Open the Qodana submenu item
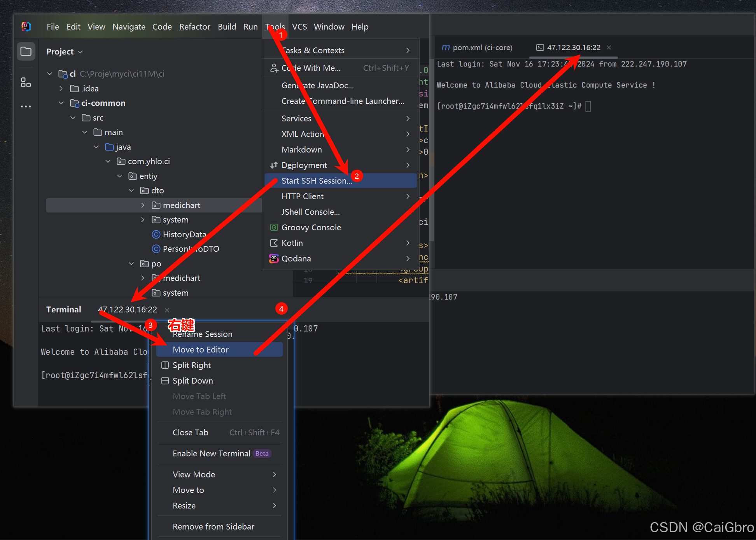This screenshot has height=540, width=756. [296, 259]
